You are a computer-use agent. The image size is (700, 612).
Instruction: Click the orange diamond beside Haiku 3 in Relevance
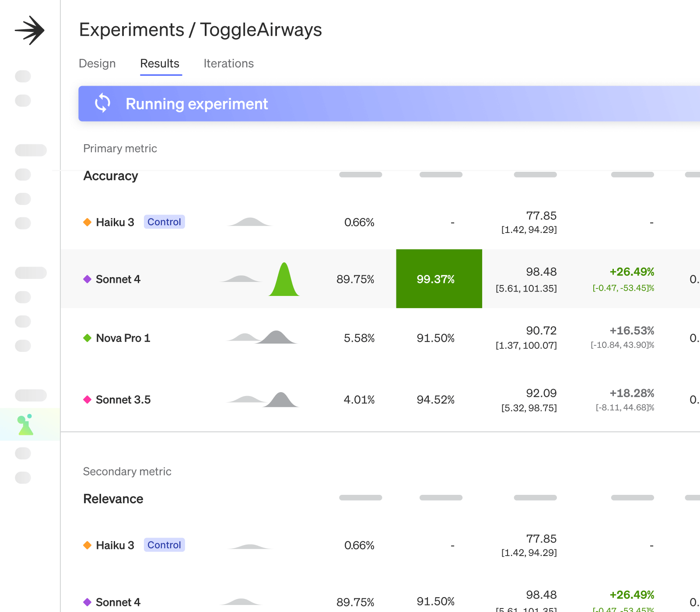[87, 545]
